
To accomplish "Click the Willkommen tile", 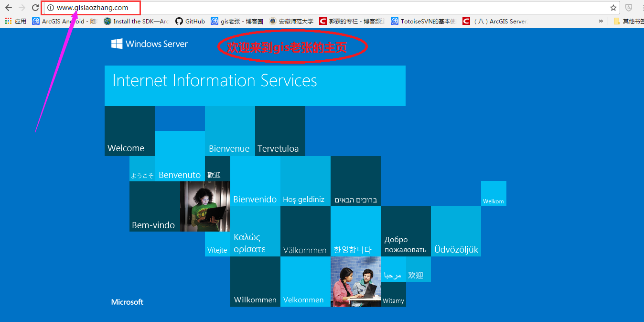I will (x=255, y=281).
